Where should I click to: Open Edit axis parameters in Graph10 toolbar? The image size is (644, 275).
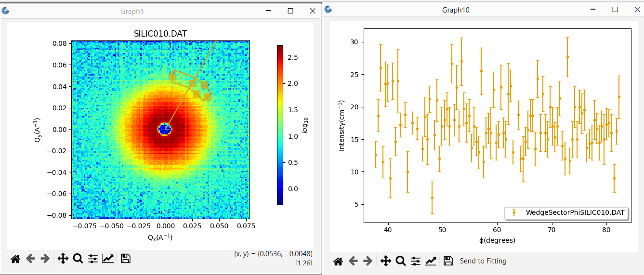(x=431, y=261)
